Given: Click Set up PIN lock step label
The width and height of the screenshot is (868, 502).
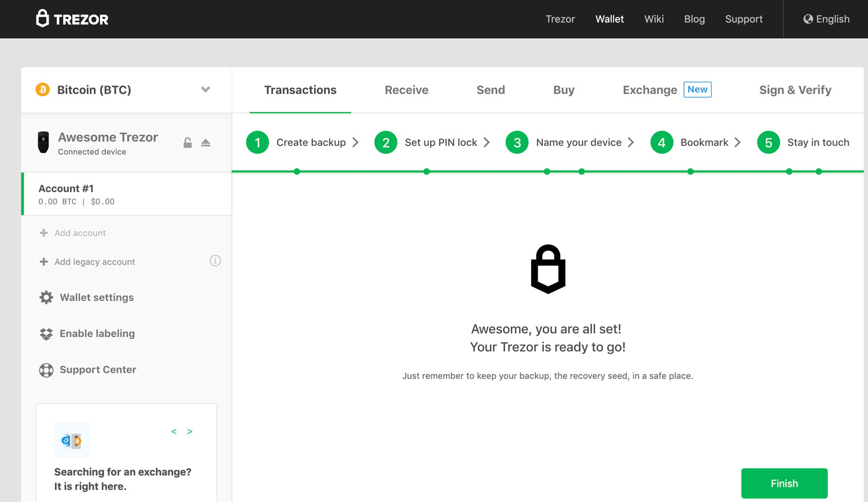Looking at the screenshot, I should coord(441,142).
